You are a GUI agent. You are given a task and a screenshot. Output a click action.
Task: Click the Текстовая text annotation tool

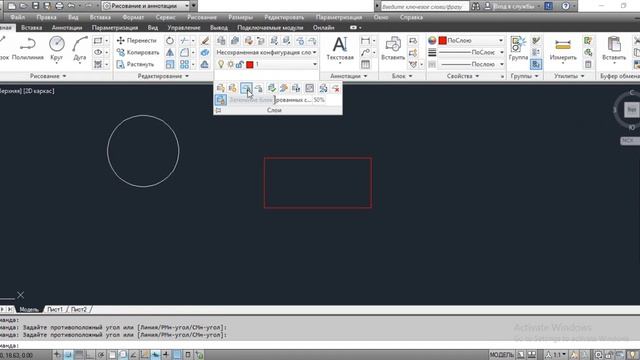tap(340, 49)
